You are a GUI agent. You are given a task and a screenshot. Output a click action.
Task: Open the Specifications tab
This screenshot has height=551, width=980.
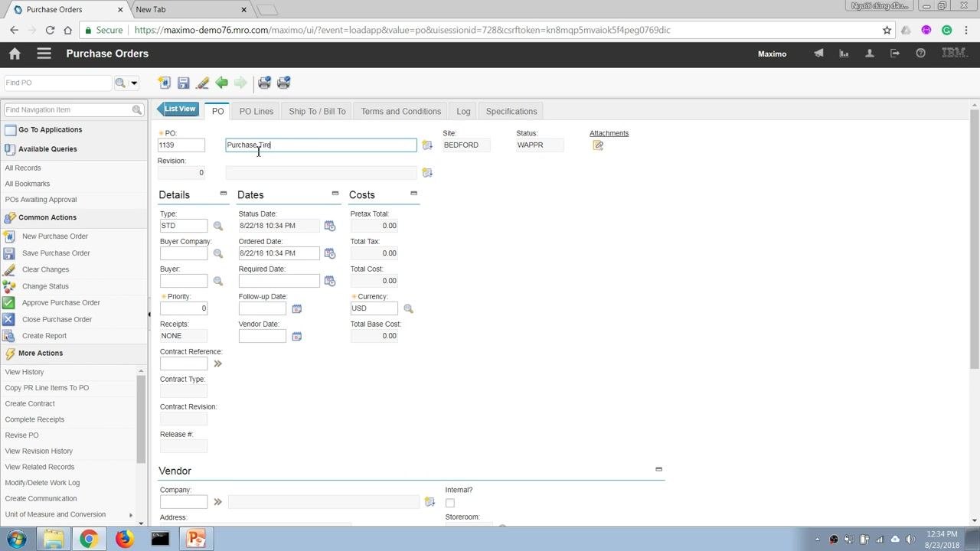tap(511, 111)
